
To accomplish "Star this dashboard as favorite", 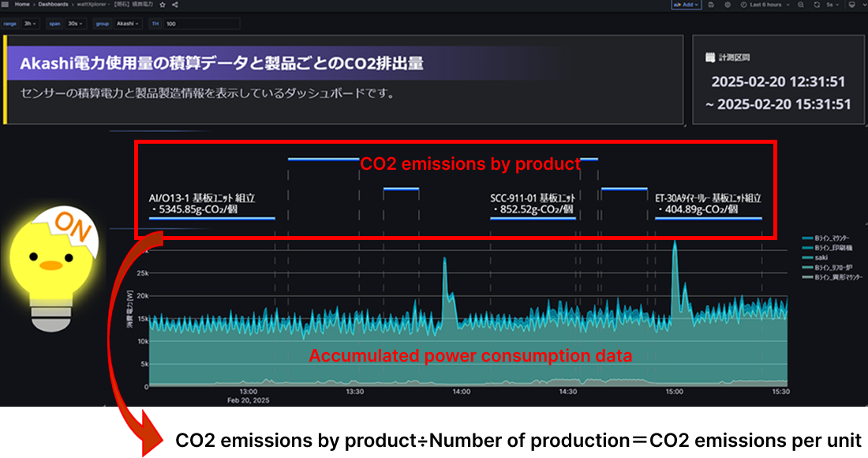I will (x=162, y=5).
